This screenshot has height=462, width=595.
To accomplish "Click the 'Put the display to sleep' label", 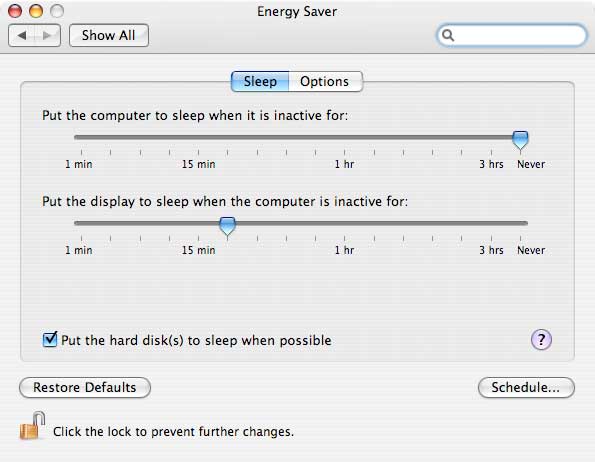I will point(225,201).
